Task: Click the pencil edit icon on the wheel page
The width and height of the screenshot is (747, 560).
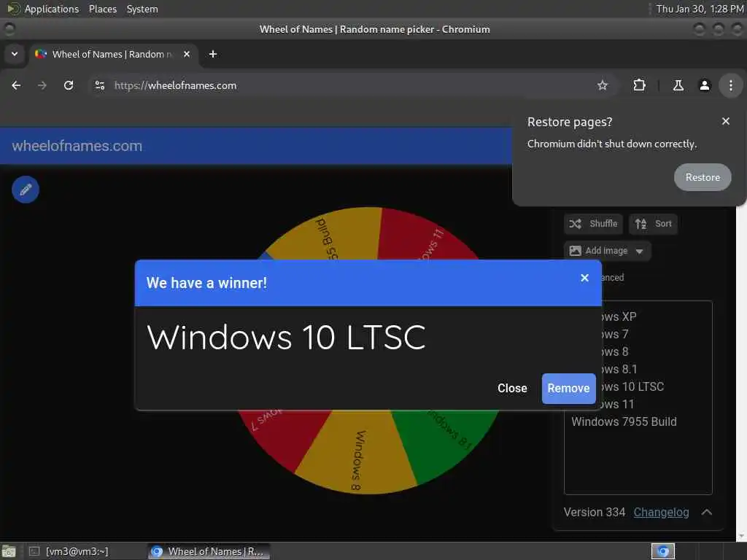Action: [x=26, y=190]
